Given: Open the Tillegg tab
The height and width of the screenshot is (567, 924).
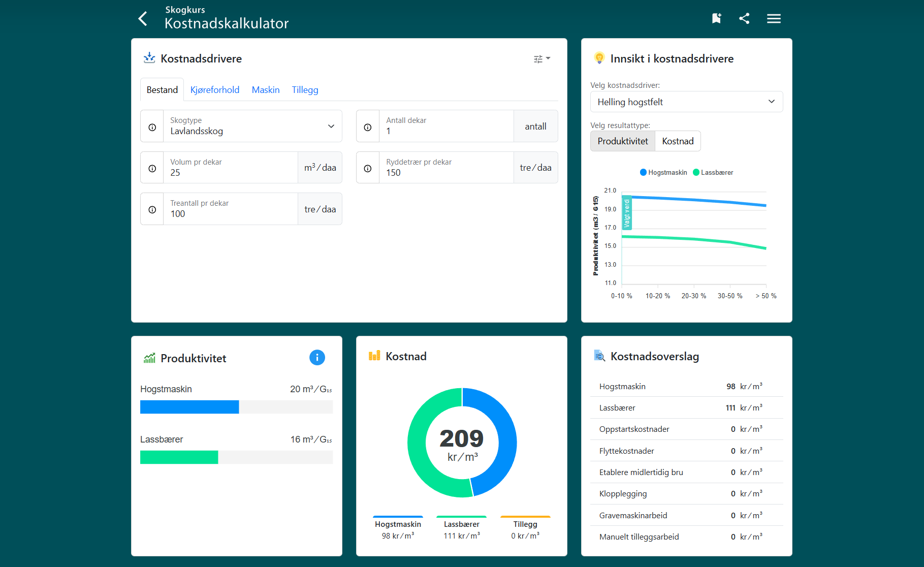Looking at the screenshot, I should click(x=305, y=90).
